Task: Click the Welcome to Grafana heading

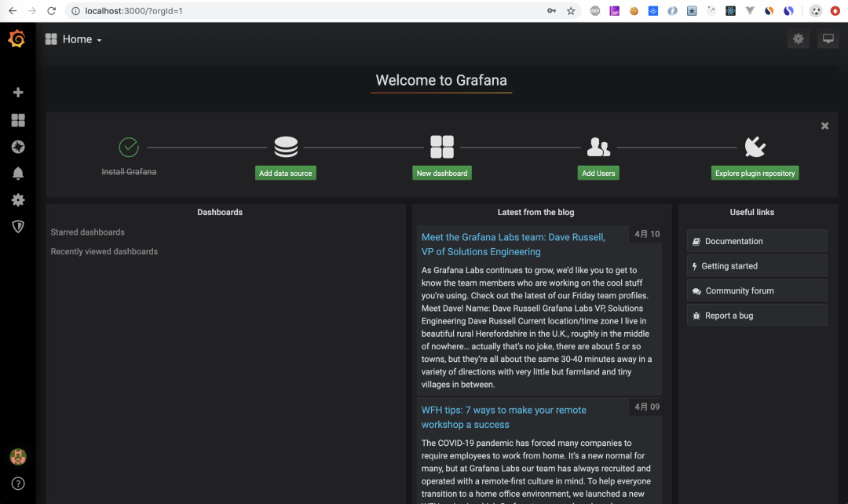Action: click(x=441, y=81)
